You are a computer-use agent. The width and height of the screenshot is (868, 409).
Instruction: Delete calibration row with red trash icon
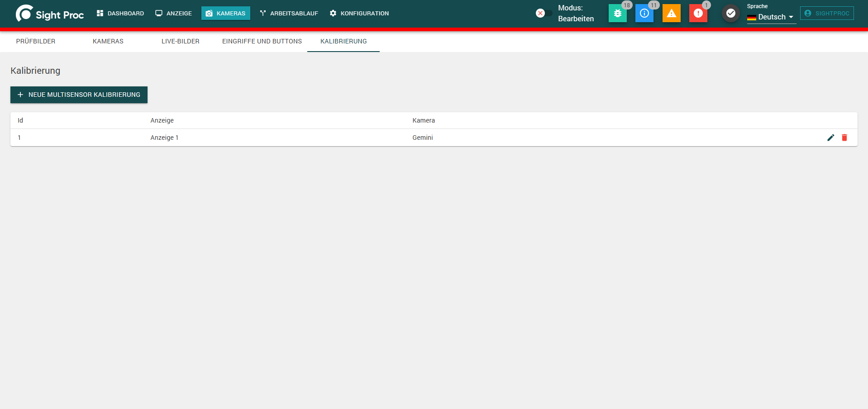tap(844, 138)
